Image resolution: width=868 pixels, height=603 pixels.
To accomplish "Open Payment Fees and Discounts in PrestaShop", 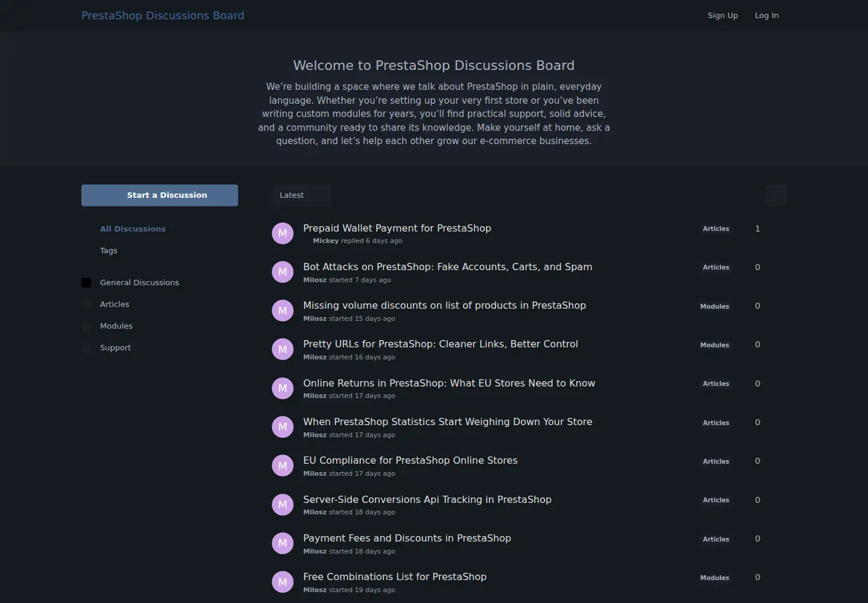I will (407, 538).
